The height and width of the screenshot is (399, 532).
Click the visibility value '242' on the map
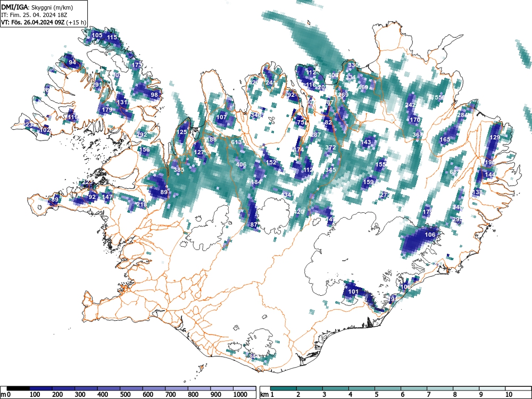click(x=411, y=105)
